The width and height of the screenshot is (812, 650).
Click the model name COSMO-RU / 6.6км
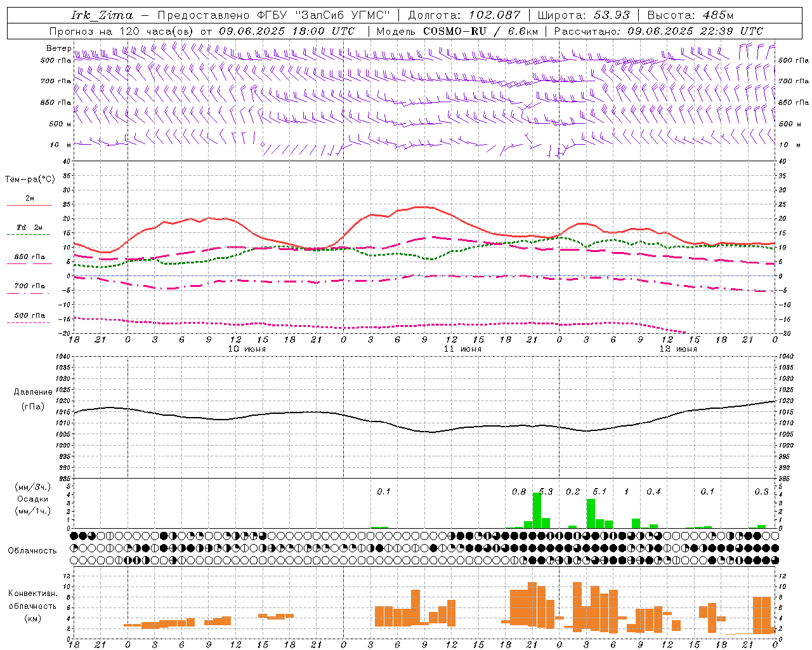coord(480,31)
